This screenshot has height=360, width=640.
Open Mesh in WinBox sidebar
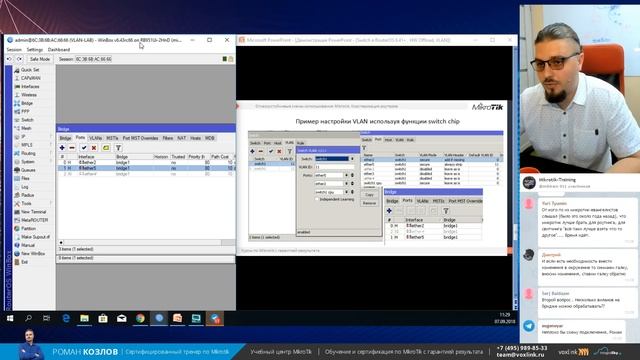click(26, 128)
